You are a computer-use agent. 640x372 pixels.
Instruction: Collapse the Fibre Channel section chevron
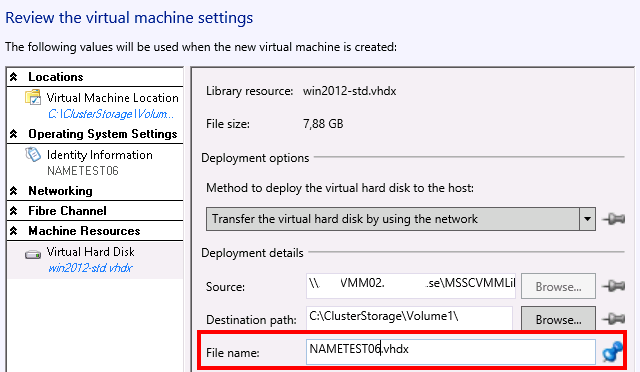click(x=13, y=211)
